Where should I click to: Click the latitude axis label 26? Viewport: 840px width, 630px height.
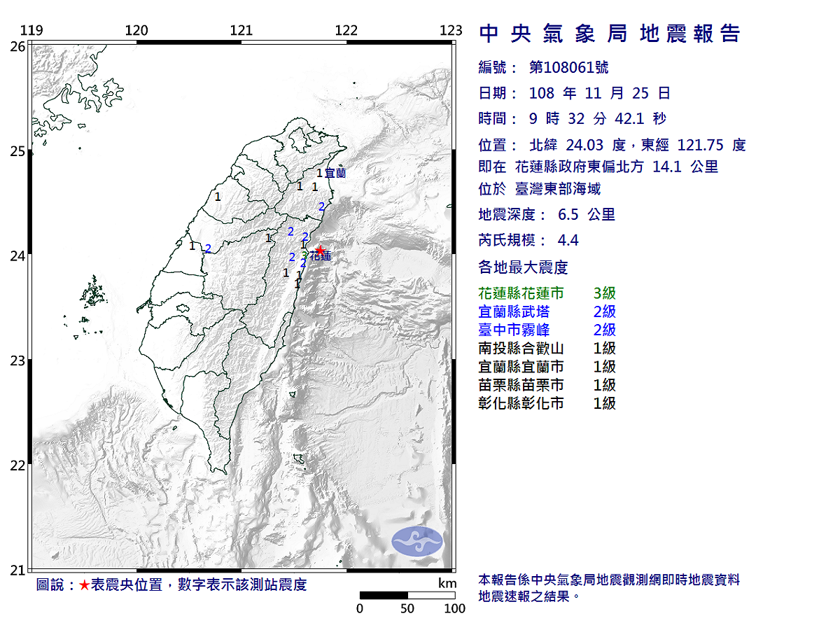tap(18, 47)
